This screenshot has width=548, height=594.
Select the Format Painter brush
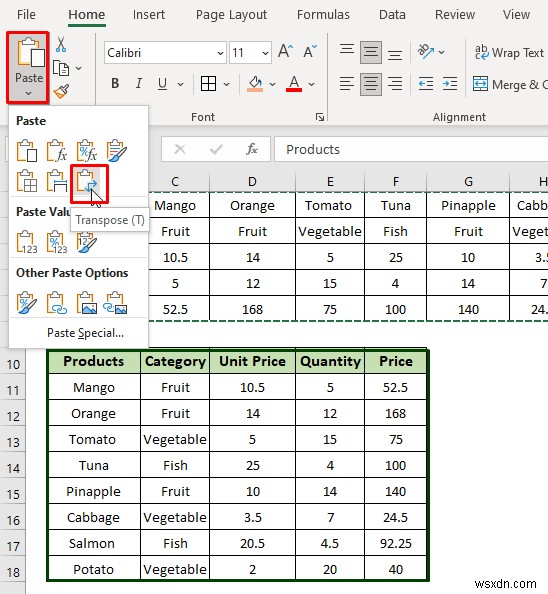[x=61, y=91]
